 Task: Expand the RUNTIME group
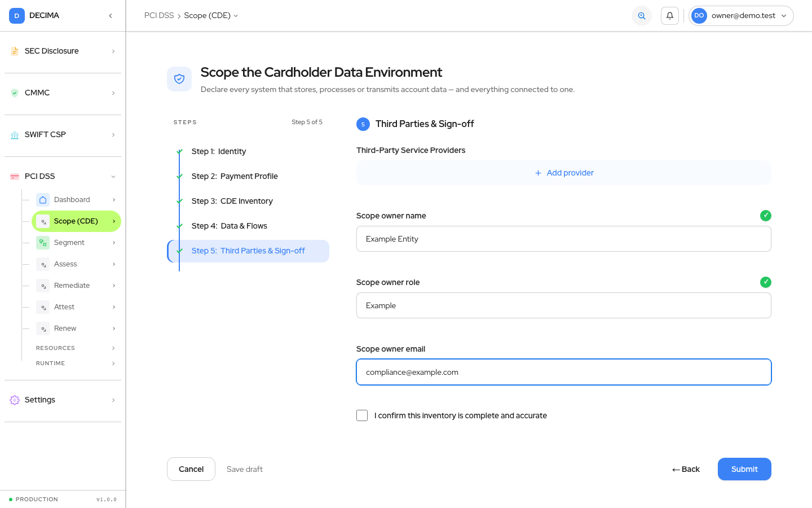[76, 364]
